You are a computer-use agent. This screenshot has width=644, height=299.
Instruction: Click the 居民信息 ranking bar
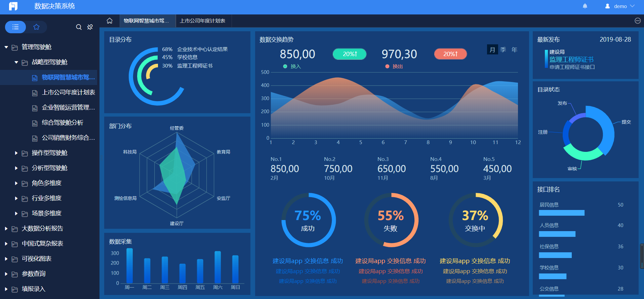562,213
